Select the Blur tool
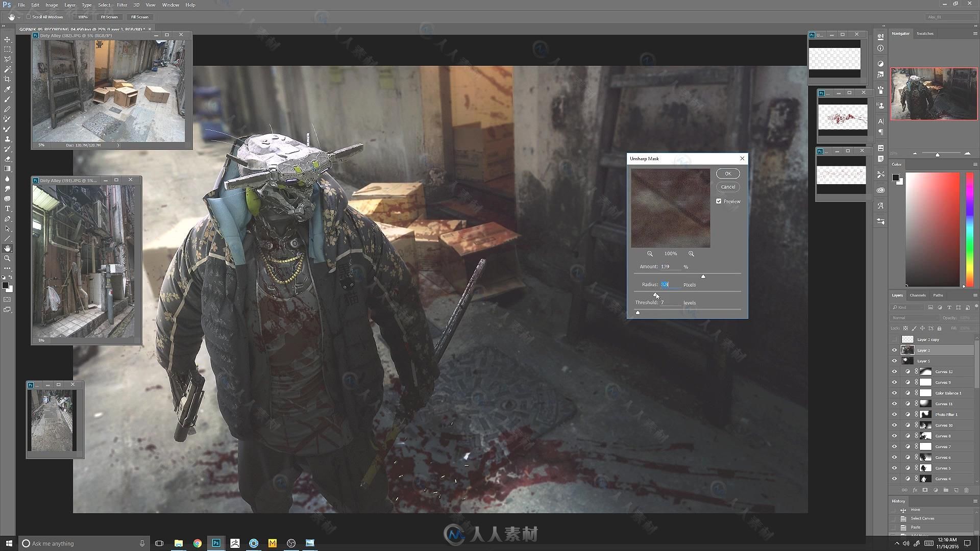Image resolution: width=980 pixels, height=551 pixels. point(7,179)
